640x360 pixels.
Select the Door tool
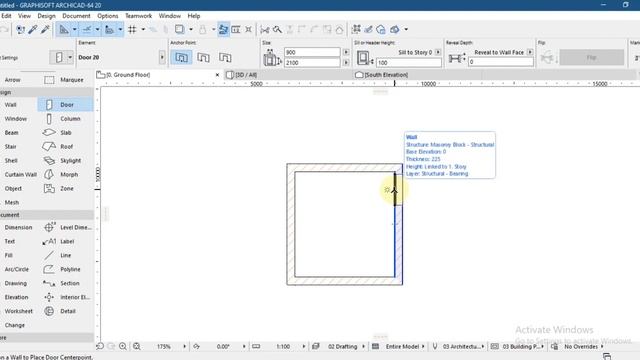pos(65,105)
